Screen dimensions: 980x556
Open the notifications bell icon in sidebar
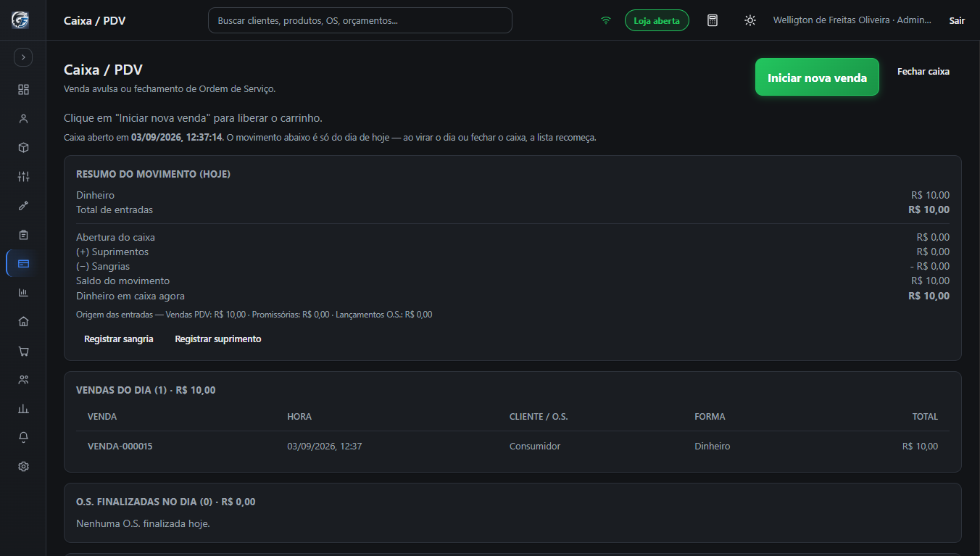(23, 437)
